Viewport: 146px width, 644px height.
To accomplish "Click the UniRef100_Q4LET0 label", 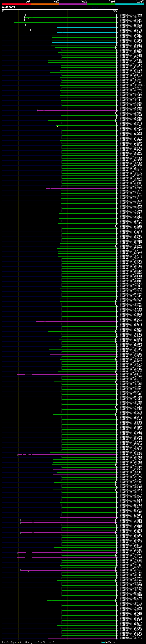I will 131,77.
